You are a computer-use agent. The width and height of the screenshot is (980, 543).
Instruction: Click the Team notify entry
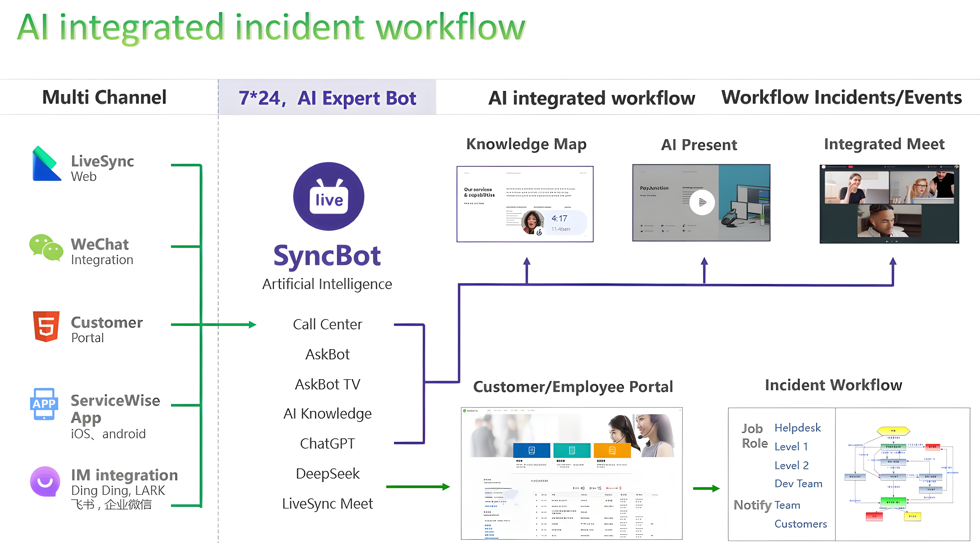(x=787, y=505)
